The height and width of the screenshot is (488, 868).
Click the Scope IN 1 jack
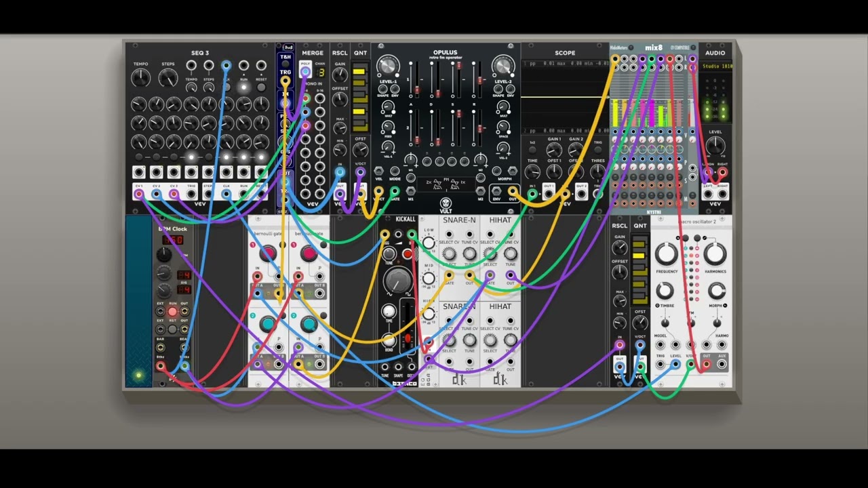point(532,195)
